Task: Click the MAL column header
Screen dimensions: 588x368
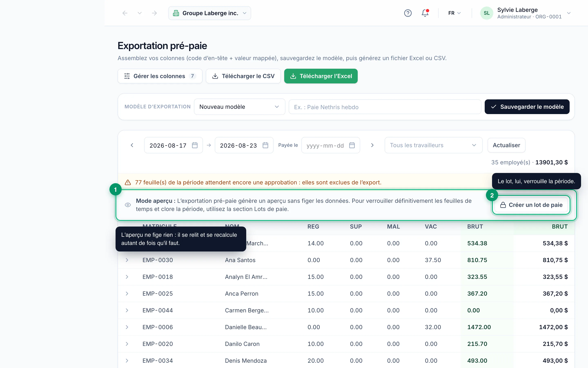Action: [x=393, y=227]
